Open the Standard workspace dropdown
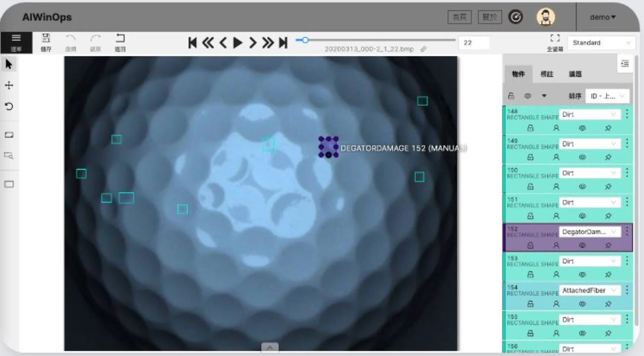 click(x=601, y=43)
